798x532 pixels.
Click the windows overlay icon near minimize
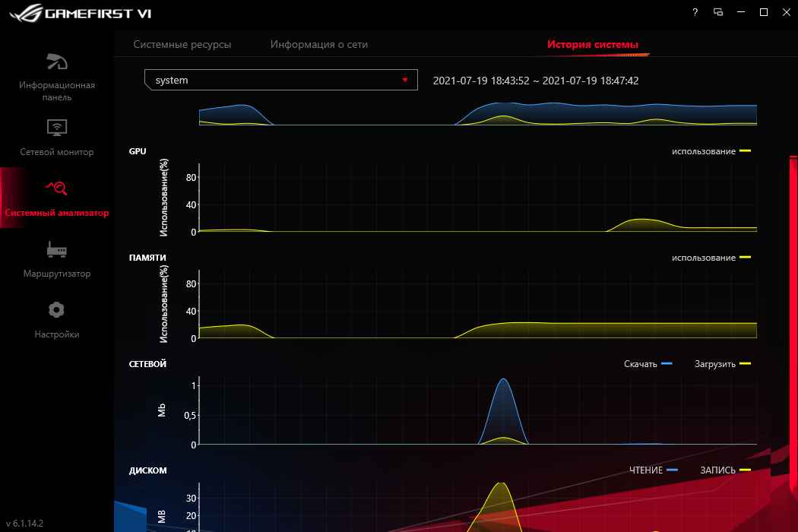pos(717,12)
